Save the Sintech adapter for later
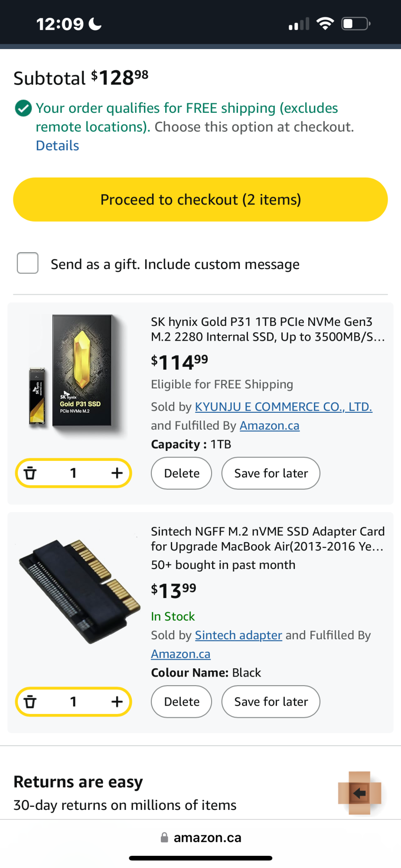This screenshot has width=401, height=868. click(271, 701)
